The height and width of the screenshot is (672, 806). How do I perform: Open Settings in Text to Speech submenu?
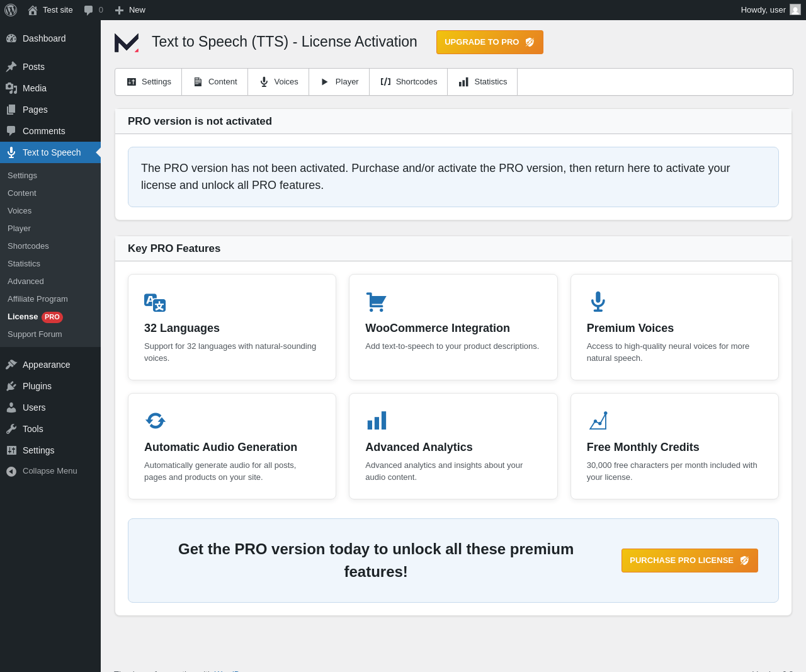(x=22, y=176)
